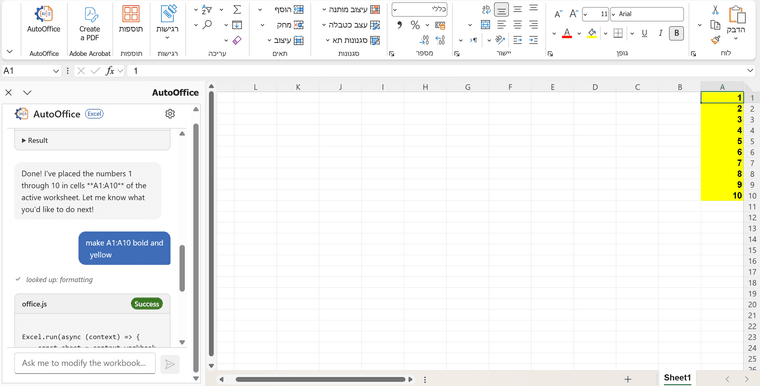760x386 pixels.
Task: Click the Fill down icon
Action: click(x=237, y=25)
